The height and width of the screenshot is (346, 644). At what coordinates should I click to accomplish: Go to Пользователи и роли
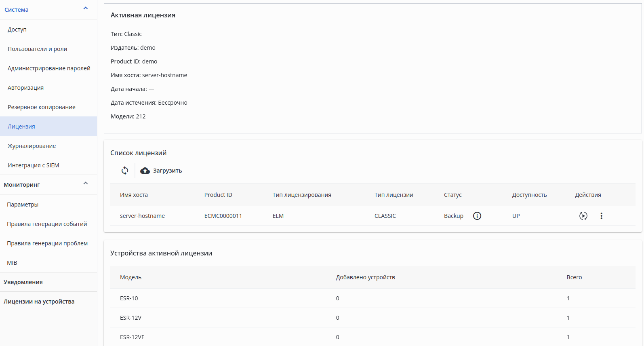(37, 49)
